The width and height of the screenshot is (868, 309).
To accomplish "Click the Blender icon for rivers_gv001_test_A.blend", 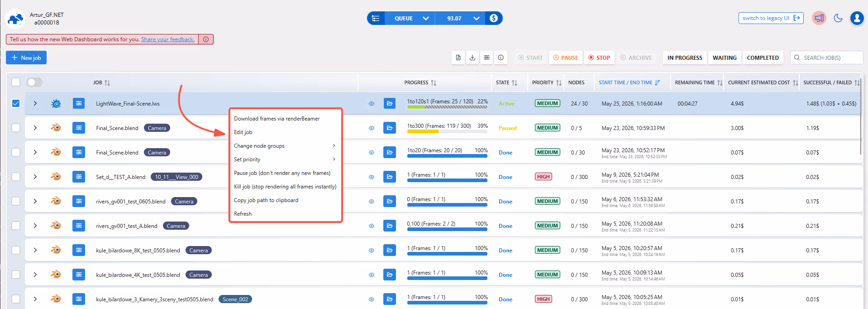I will point(56,225).
